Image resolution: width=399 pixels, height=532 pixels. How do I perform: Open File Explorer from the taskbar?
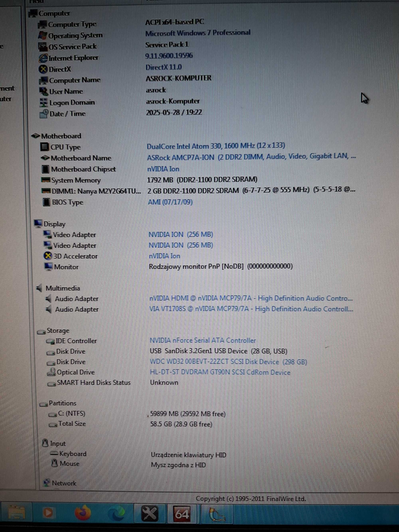tap(16, 512)
